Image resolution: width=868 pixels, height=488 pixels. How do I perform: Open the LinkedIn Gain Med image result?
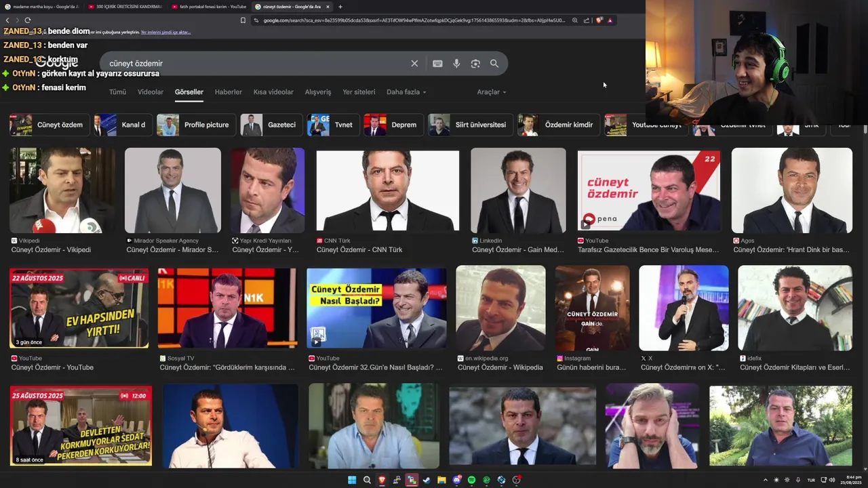pyautogui.click(x=518, y=190)
